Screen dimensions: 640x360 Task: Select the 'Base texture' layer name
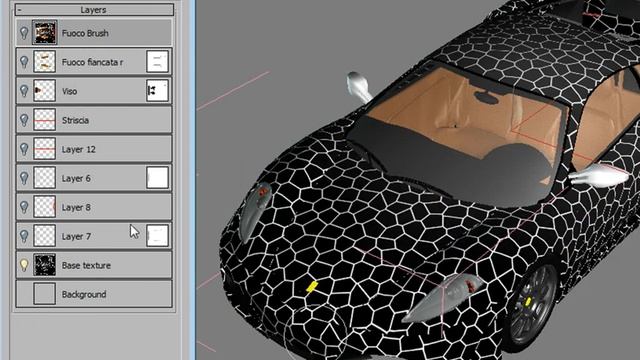(x=86, y=265)
